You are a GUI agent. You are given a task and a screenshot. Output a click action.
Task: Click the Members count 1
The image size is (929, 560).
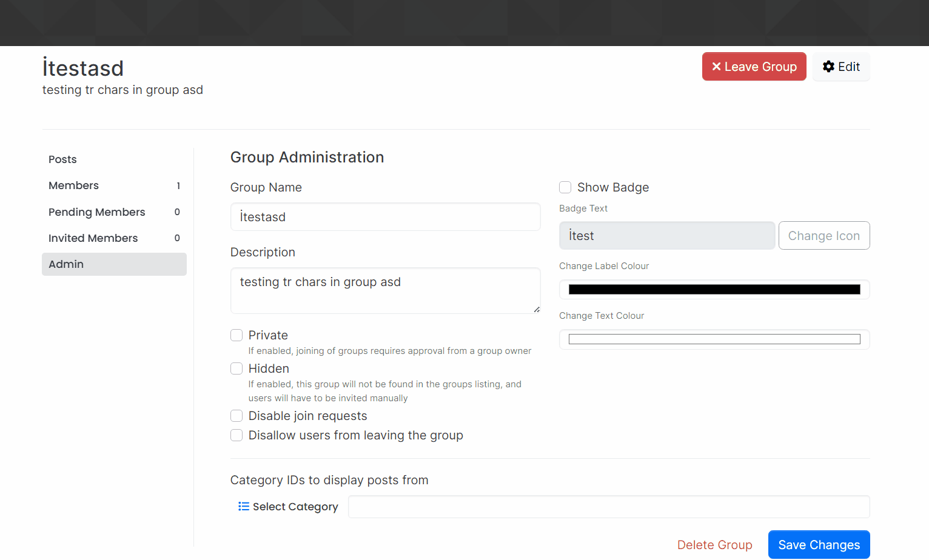pos(178,186)
